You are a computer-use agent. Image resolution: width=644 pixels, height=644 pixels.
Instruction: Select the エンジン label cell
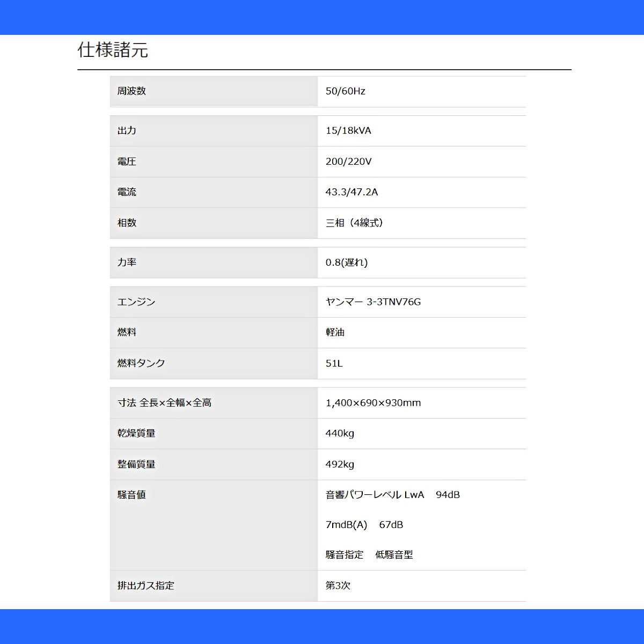pyautogui.click(x=214, y=302)
